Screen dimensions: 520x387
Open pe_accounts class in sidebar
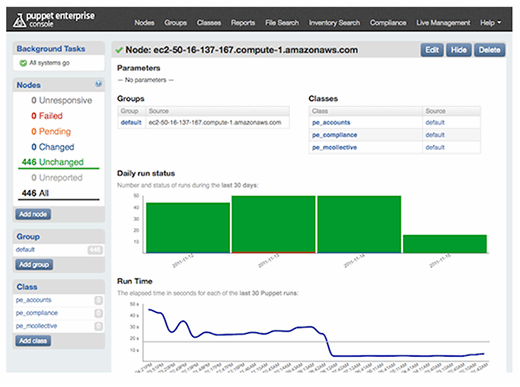(x=34, y=300)
